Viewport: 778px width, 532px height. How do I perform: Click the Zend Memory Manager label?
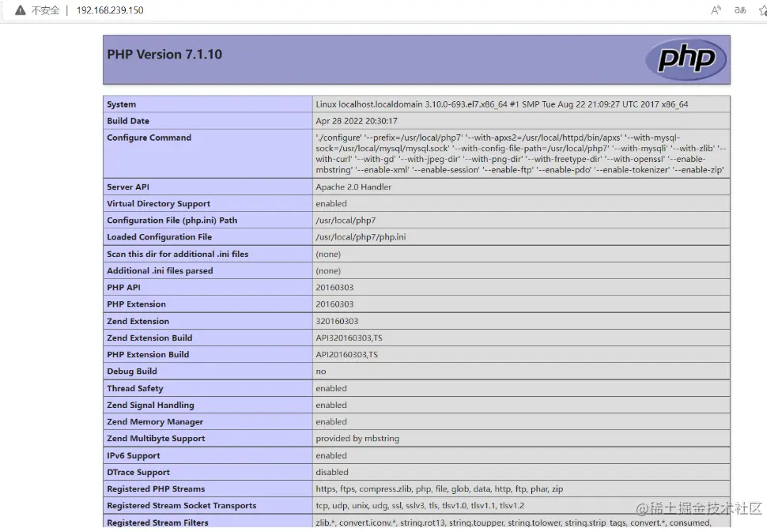pos(155,422)
